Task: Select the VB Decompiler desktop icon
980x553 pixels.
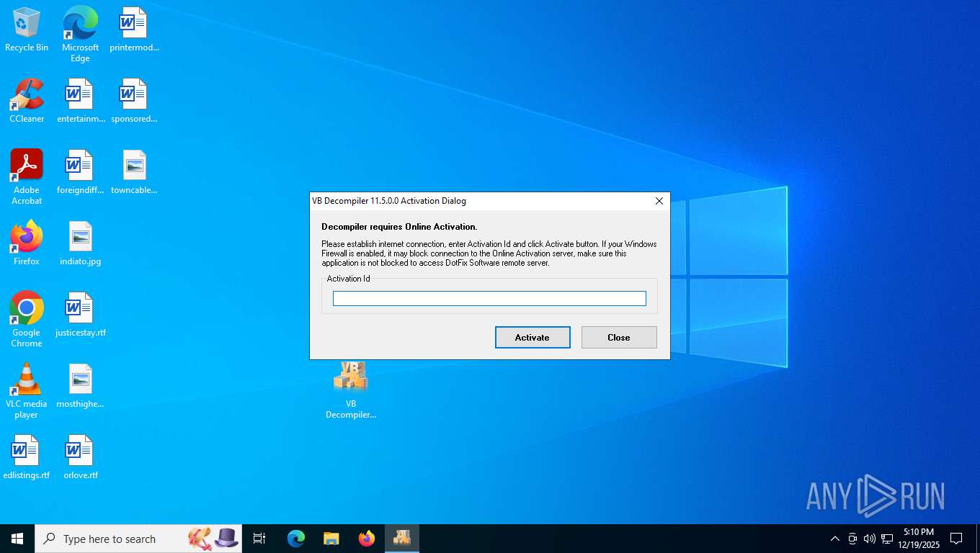Action: [351, 390]
